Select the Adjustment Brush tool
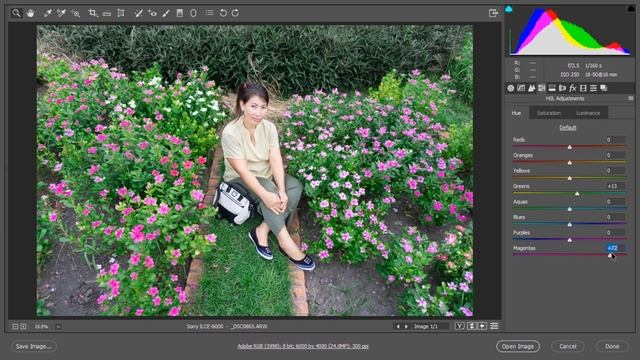The image size is (640, 360). [x=166, y=13]
